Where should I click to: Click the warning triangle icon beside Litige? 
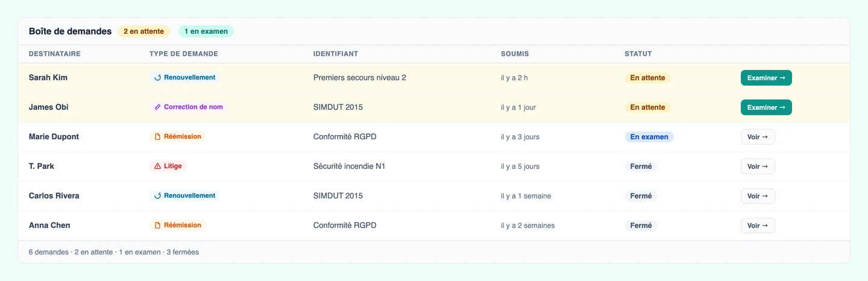tap(158, 166)
